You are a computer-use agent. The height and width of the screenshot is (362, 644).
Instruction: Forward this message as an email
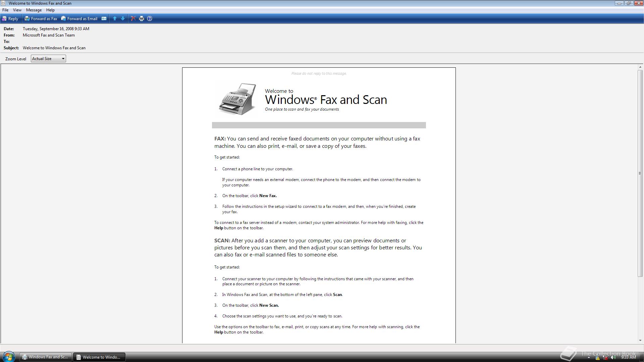point(79,19)
